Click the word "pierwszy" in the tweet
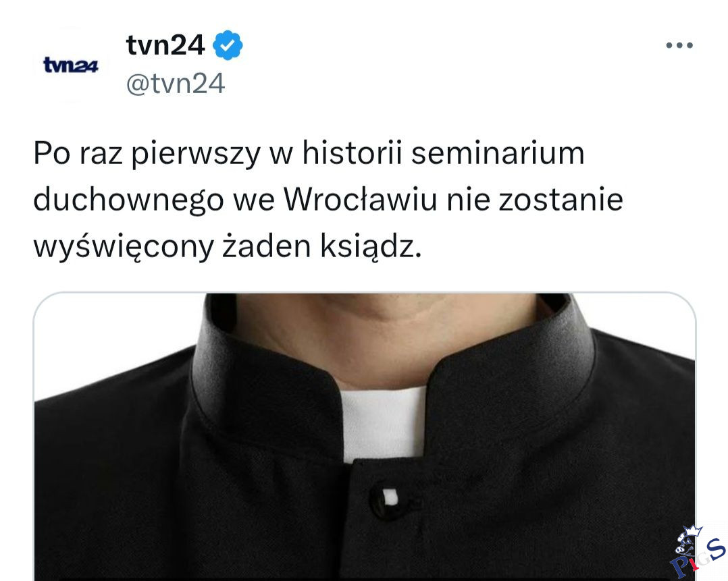Viewport: 728px width, 581px height. (x=195, y=155)
